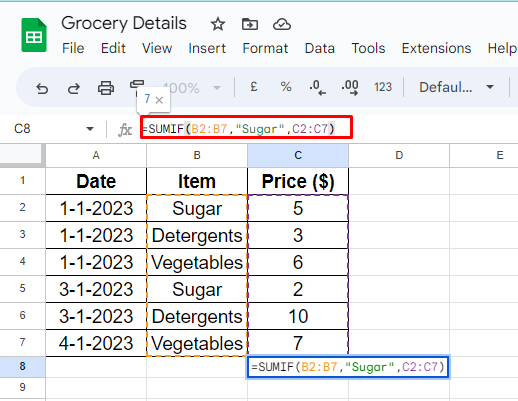This screenshot has height=401, width=518.
Task: Select column D header
Action: (399, 155)
